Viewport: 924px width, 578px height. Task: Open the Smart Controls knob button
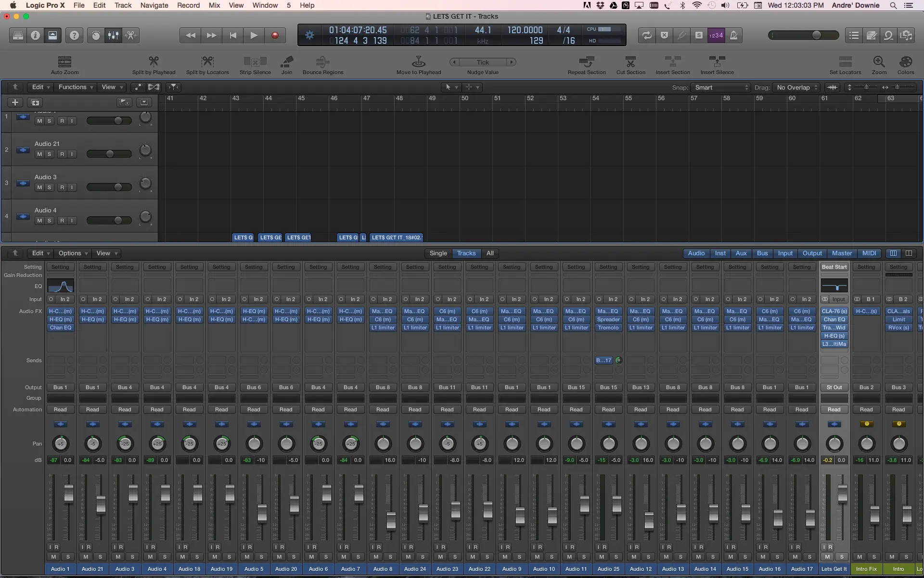click(x=96, y=36)
